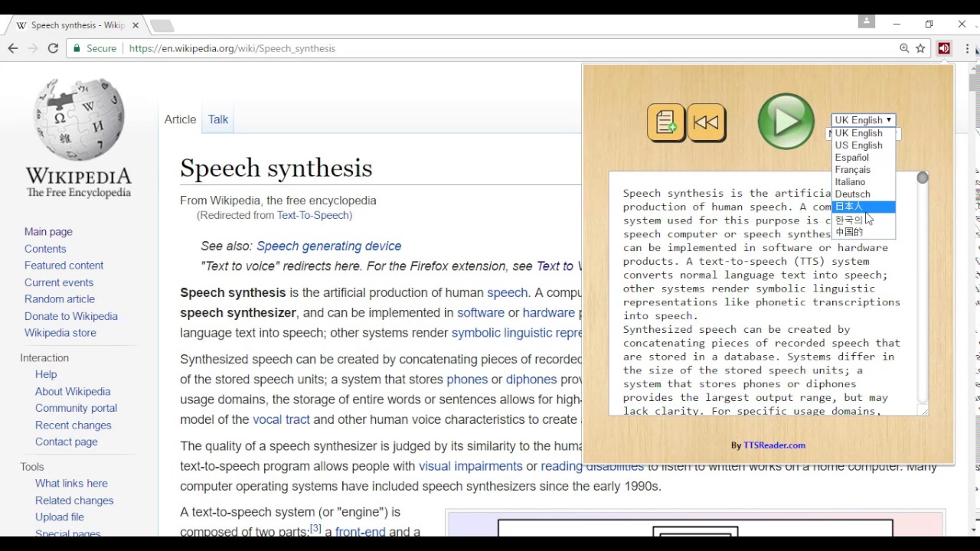980x551 pixels.
Task: Reload the Wikipedia page
Action: [x=53, y=48]
